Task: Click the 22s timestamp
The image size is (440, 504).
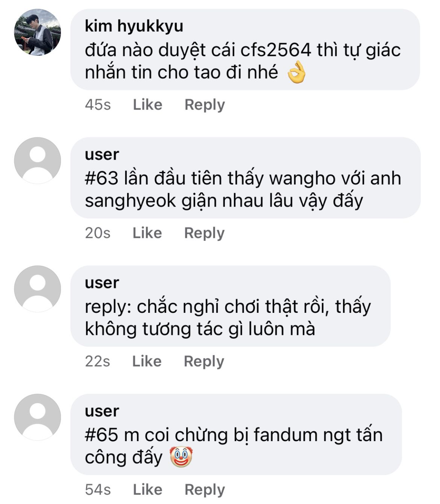Action: 97,361
